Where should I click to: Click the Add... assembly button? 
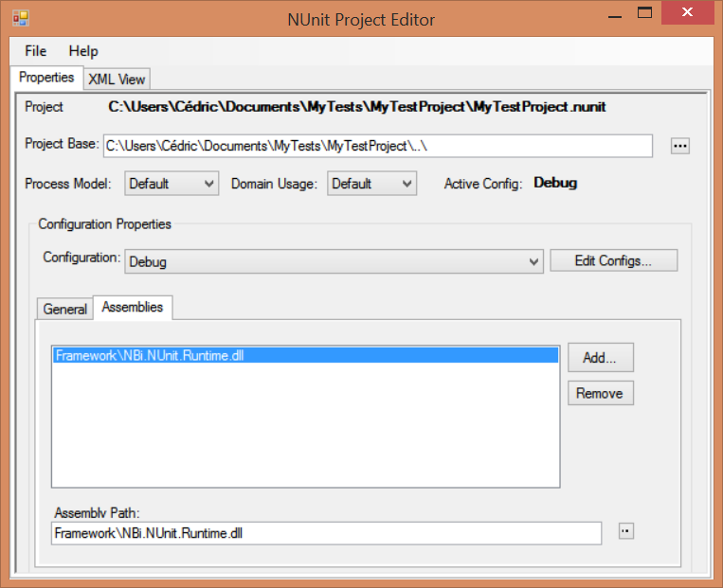pos(601,358)
